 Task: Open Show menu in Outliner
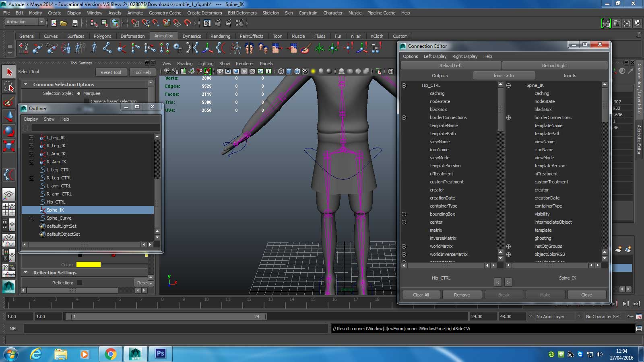[x=49, y=119]
